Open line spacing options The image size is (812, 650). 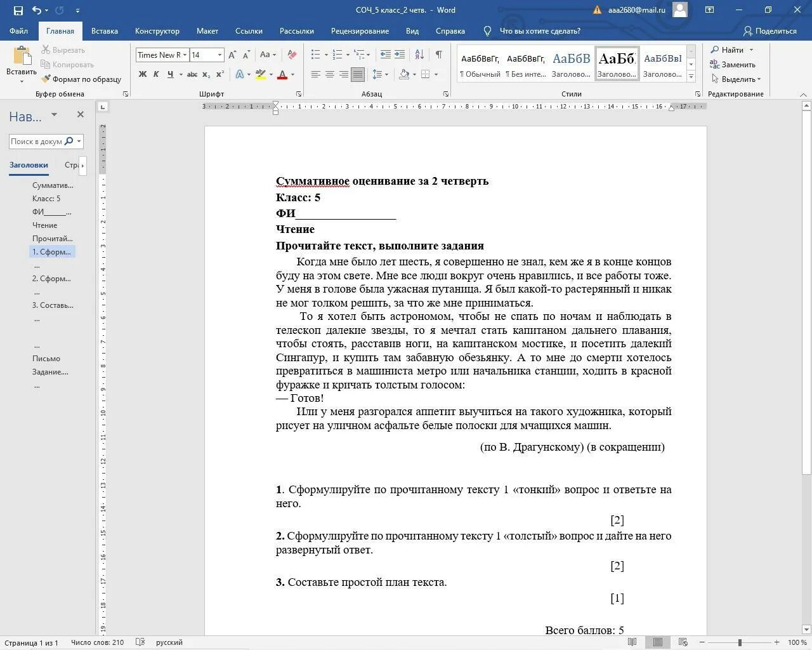point(380,74)
